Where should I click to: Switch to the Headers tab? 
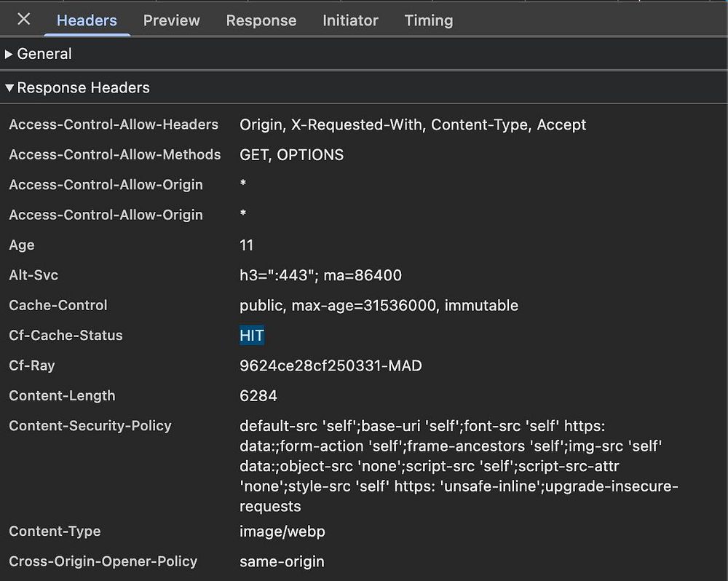(87, 20)
